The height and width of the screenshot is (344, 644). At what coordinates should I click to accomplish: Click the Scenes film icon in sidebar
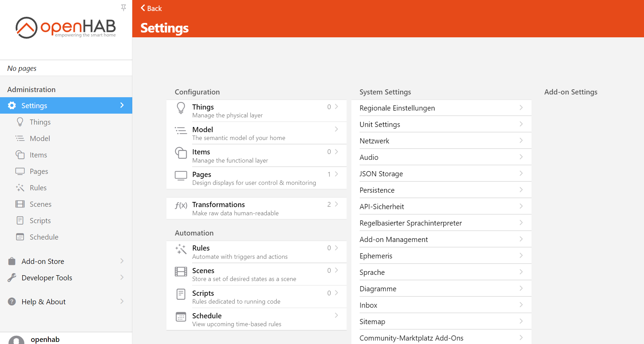tap(20, 204)
